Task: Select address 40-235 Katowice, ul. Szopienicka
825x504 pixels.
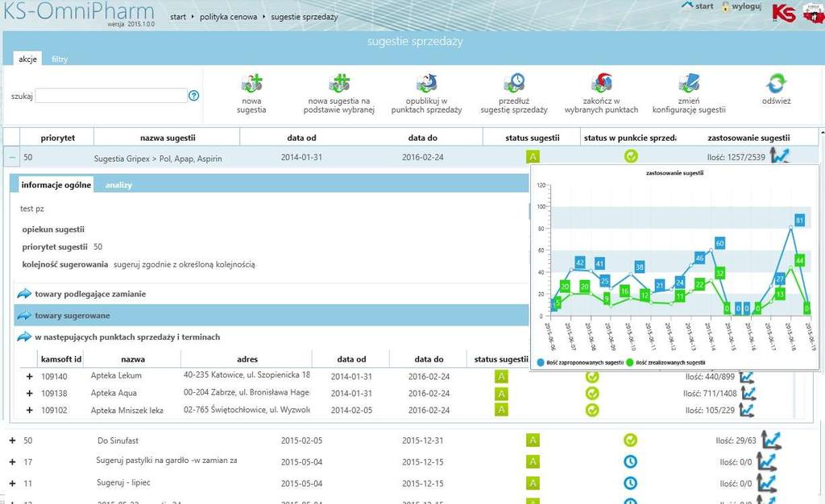Action: point(247,374)
